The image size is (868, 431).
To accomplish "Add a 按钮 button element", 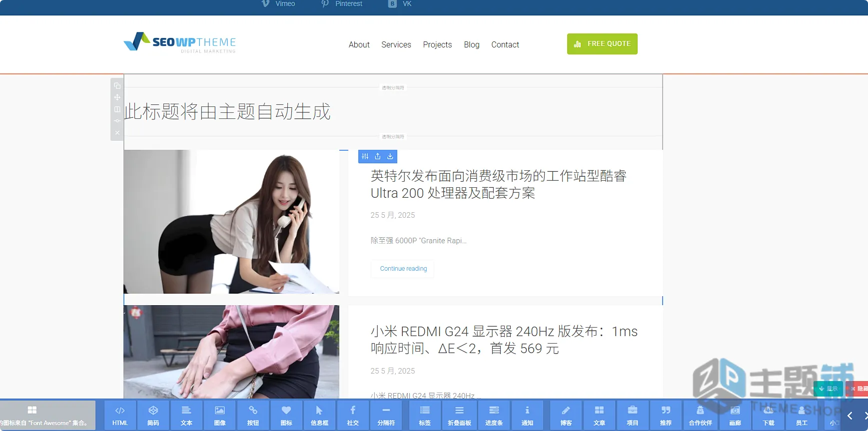I will [253, 415].
